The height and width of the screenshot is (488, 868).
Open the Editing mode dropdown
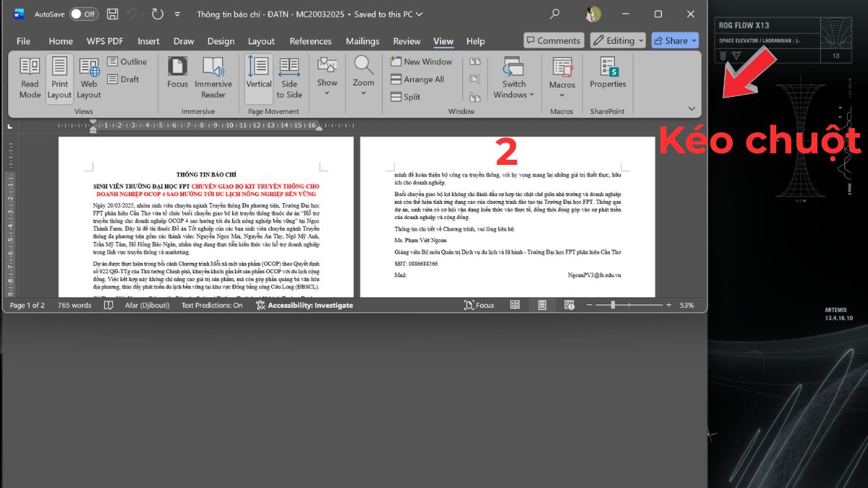pyautogui.click(x=617, y=40)
